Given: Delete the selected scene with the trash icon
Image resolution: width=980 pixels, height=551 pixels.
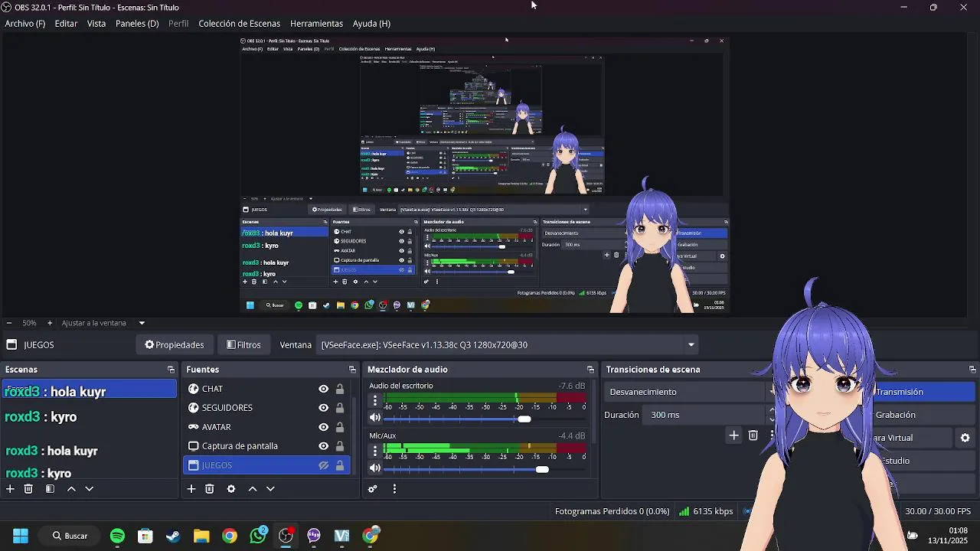Looking at the screenshot, I should tap(28, 489).
